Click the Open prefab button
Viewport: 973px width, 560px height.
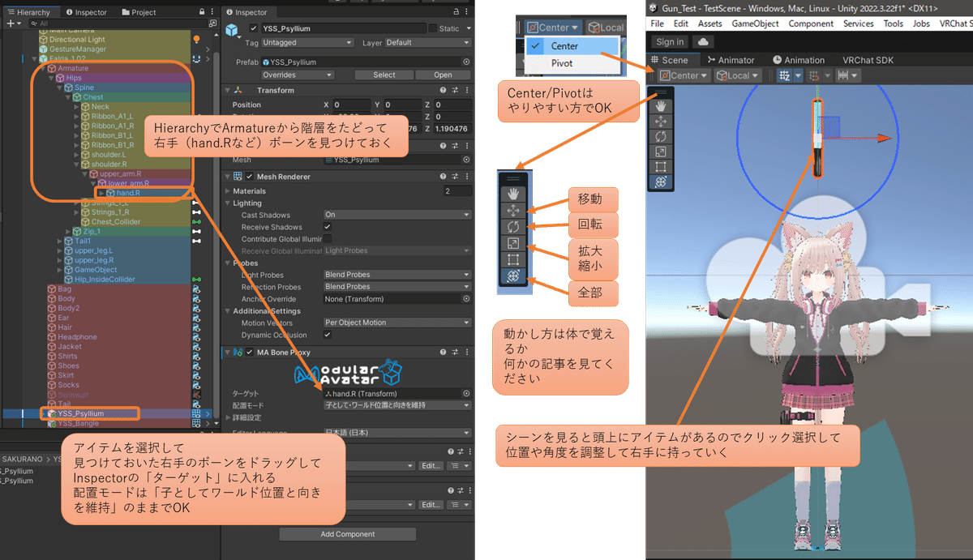click(444, 75)
